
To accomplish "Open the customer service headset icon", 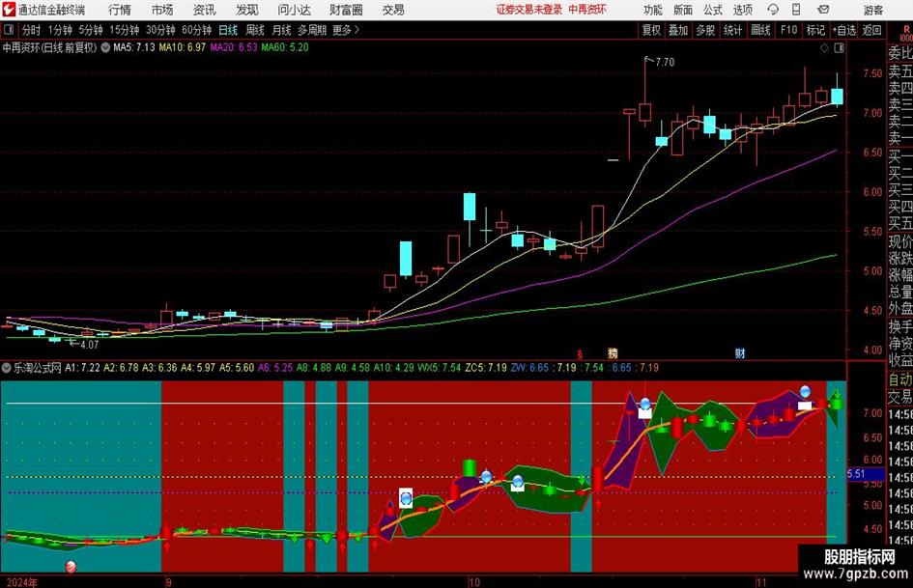I will pyautogui.click(x=773, y=10).
